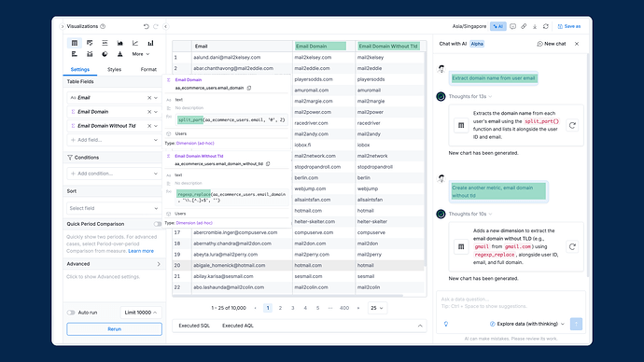
Task: Switch to the Styles tab
Action: 114,69
